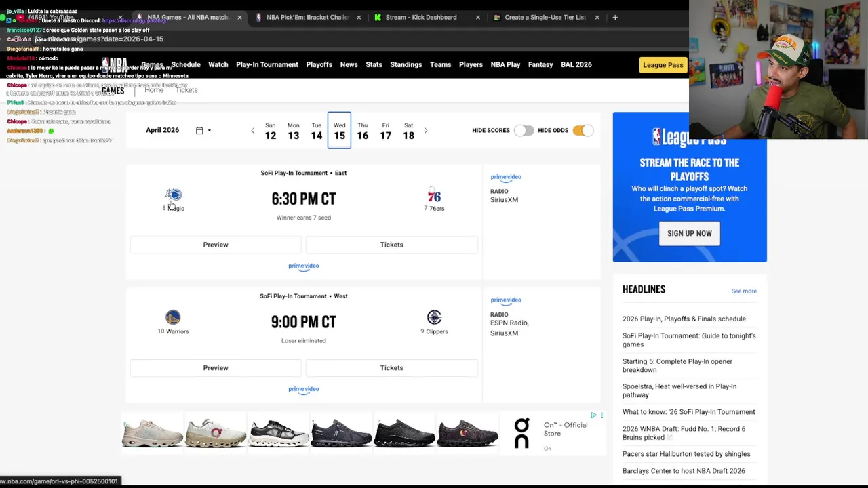
Task: Open 2026 Play-In, Playoffs & Finals schedule headline
Action: coord(684,319)
